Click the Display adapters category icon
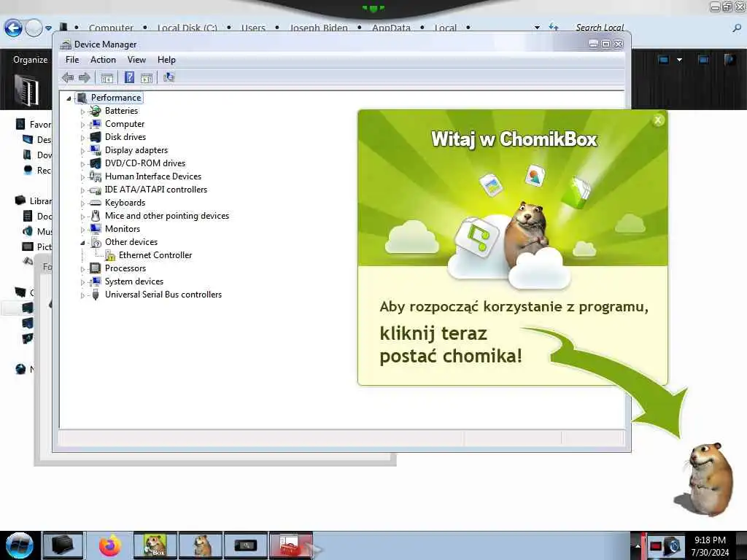The image size is (747, 560). click(96, 150)
